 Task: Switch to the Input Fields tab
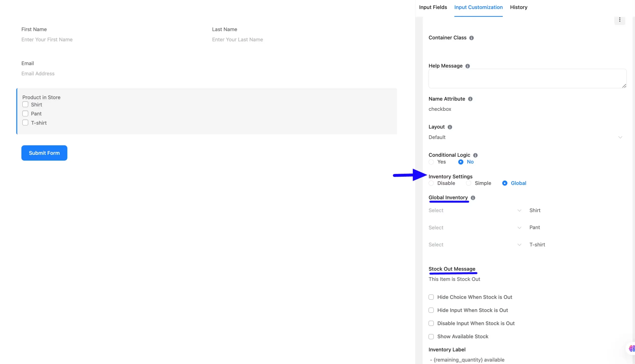click(x=433, y=7)
